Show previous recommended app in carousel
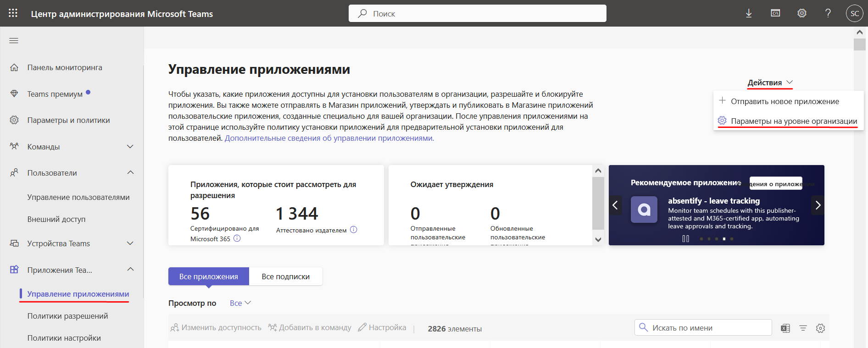The width and height of the screenshot is (868, 348). [x=615, y=205]
